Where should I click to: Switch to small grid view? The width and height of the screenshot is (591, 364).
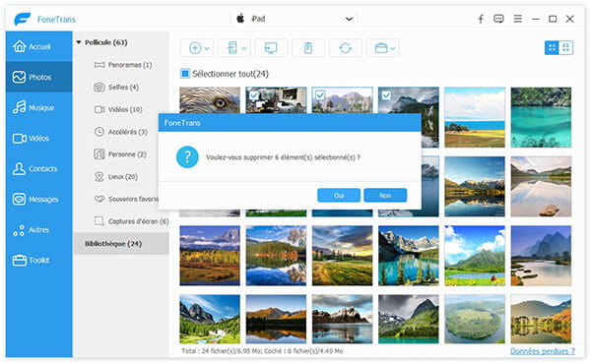566,48
